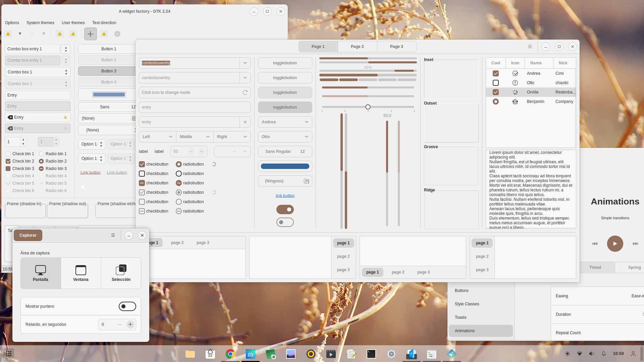644x362 pixels.
Task: Click the alert icon in Benjamin's row
Action: (x=515, y=102)
